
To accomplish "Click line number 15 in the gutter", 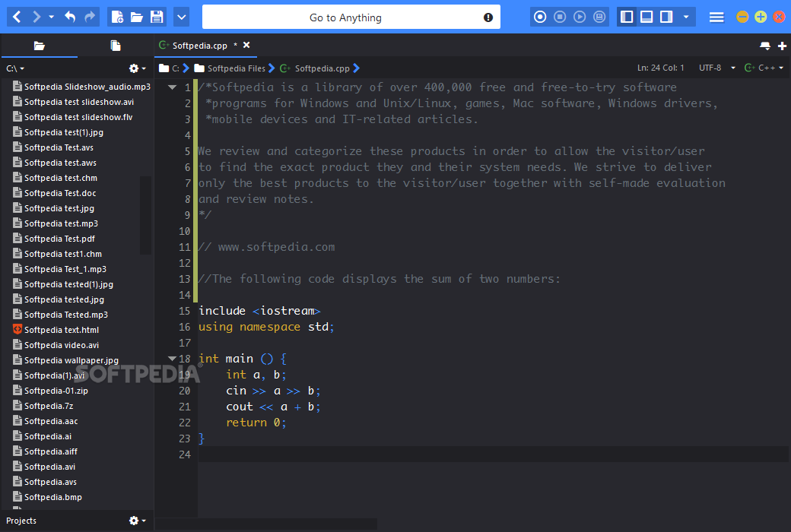I will (x=185, y=311).
